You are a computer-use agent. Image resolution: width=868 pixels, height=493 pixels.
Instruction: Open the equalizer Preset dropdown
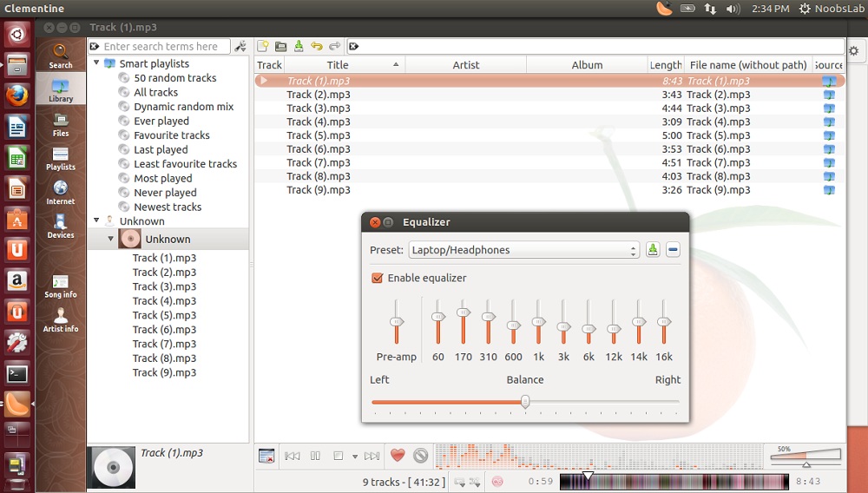(523, 250)
